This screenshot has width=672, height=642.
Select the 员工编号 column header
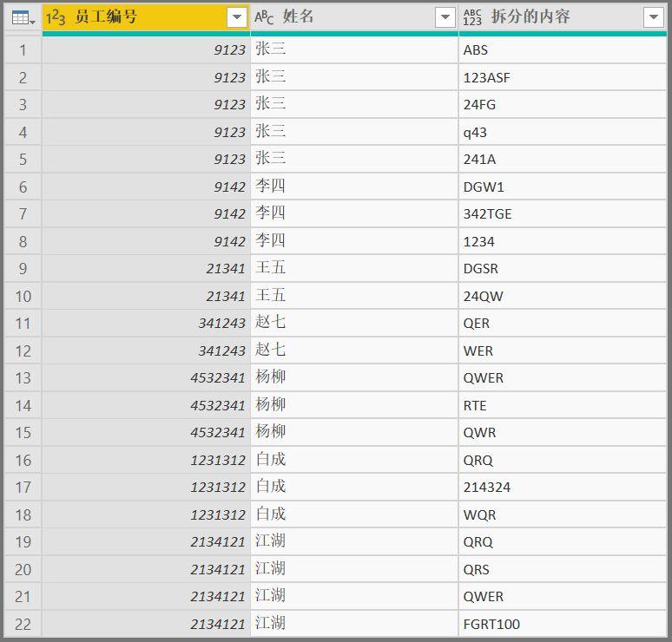tap(146, 17)
